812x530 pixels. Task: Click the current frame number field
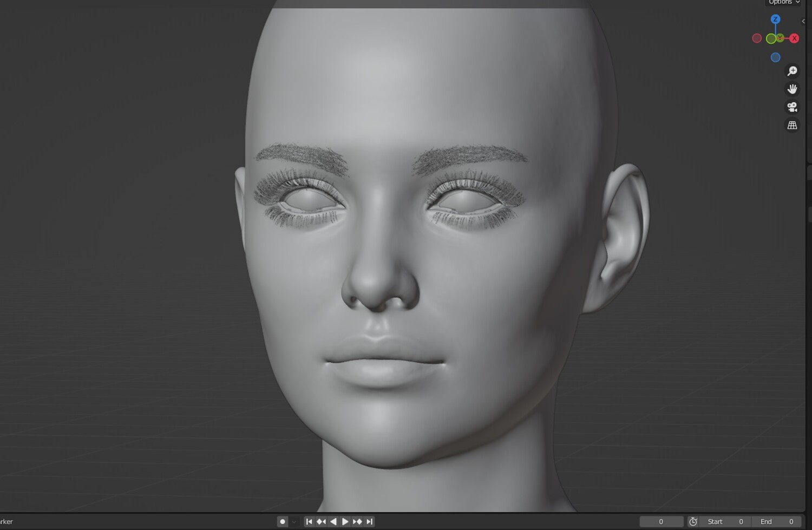pos(661,522)
